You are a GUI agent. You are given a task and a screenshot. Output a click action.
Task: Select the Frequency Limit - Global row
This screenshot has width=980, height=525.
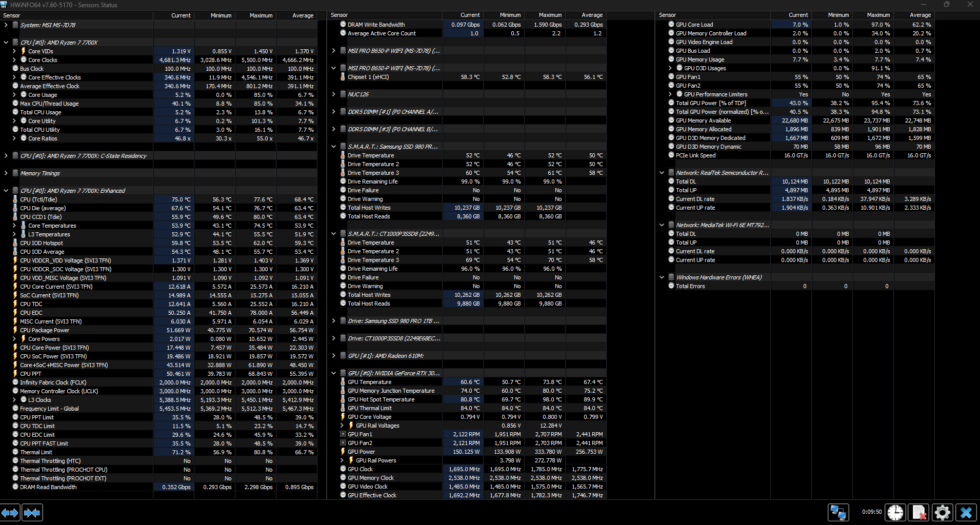158,409
